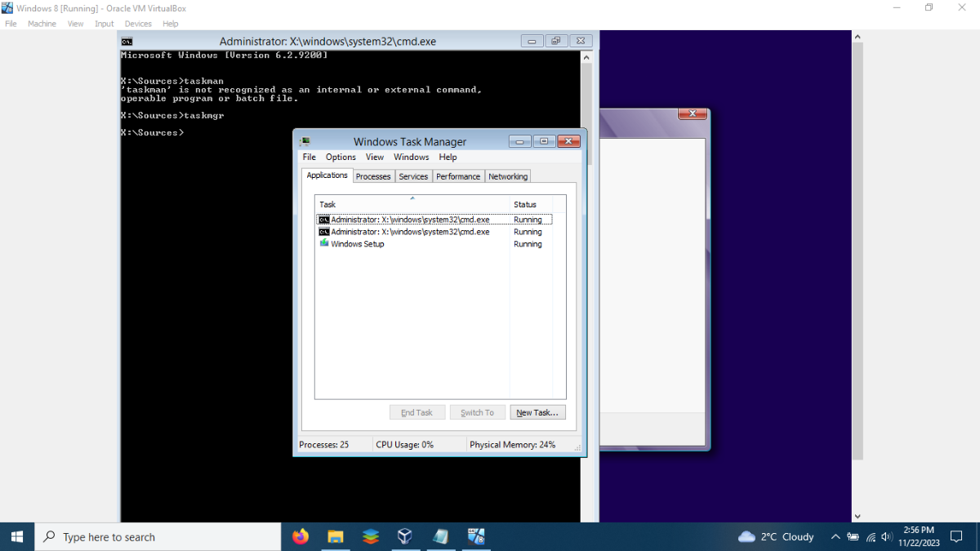
Task: Show hidden system tray icons
Action: tap(835, 536)
